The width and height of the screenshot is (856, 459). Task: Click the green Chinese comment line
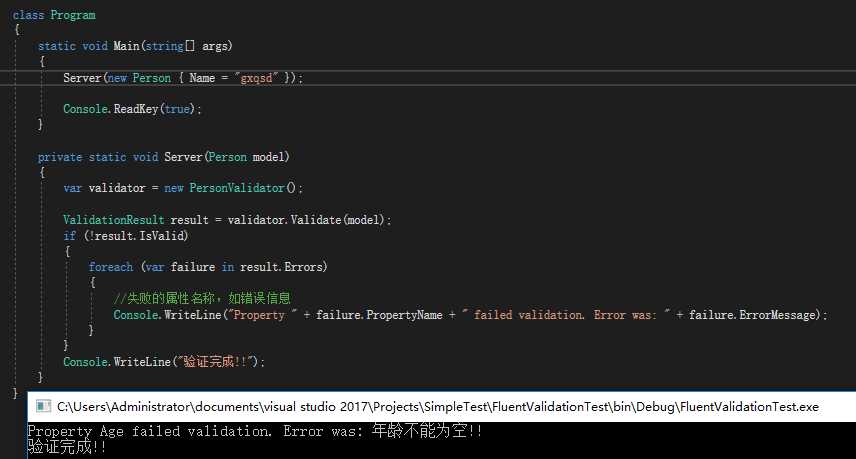pyautogui.click(x=202, y=298)
